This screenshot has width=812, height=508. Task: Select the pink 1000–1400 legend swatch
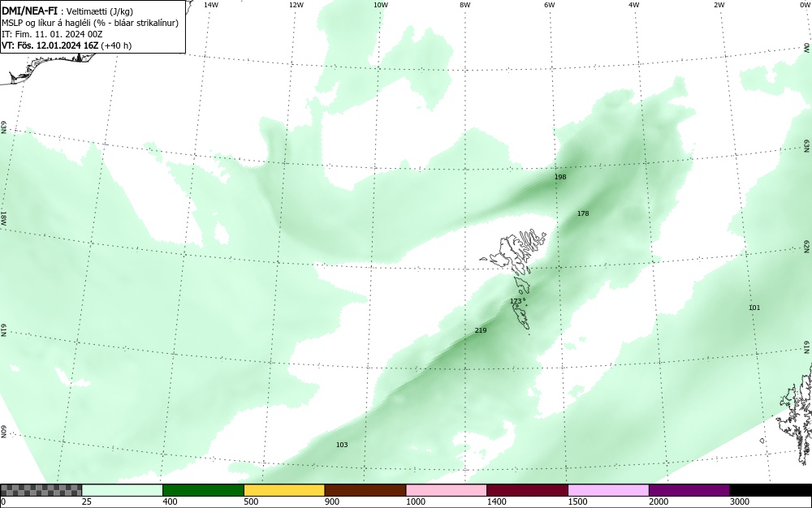click(x=447, y=490)
